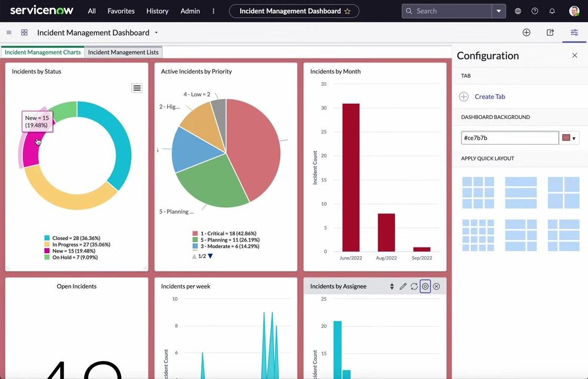Add a widget with plus icon

[x=526, y=33]
